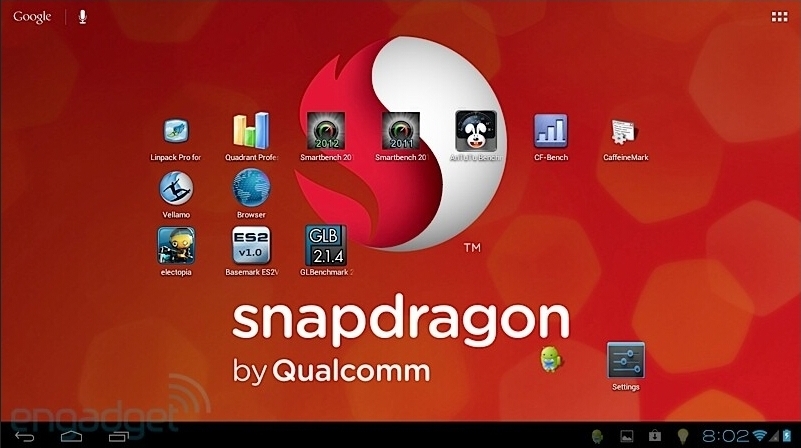The height and width of the screenshot is (448, 801).
Task: Open the Browser app
Action: (x=251, y=188)
